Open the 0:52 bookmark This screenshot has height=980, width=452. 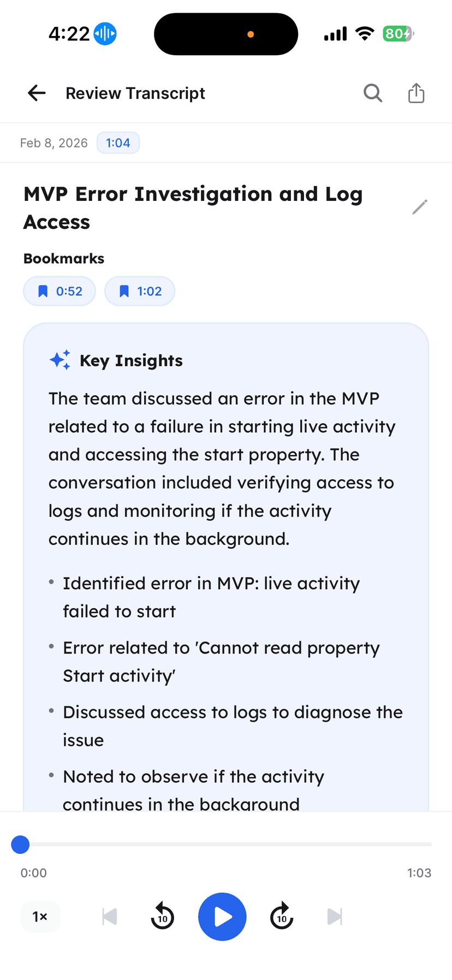pos(59,291)
